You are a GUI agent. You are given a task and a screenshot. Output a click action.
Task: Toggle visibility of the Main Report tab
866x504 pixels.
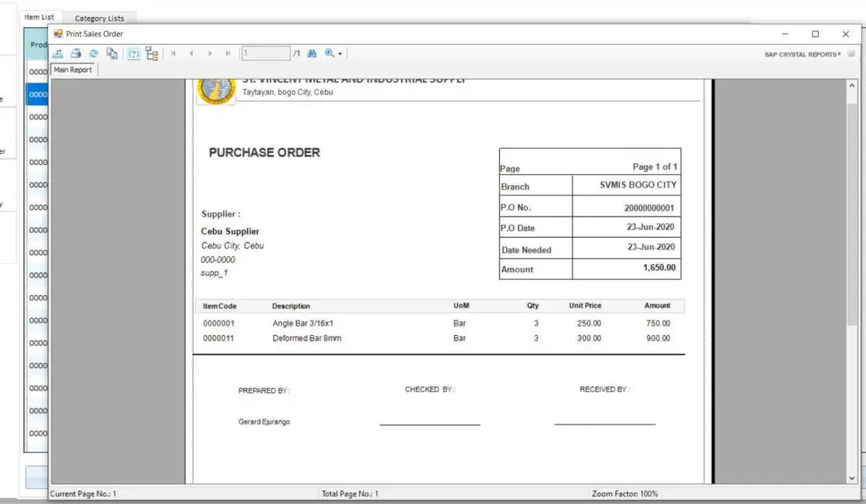(73, 69)
